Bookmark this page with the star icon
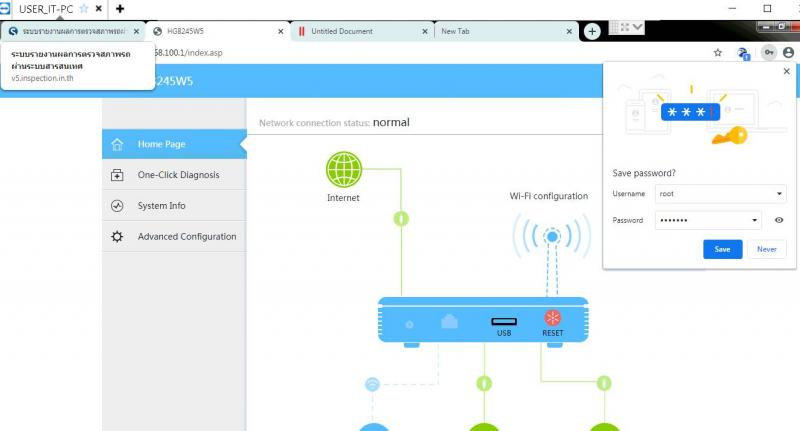 (718, 53)
